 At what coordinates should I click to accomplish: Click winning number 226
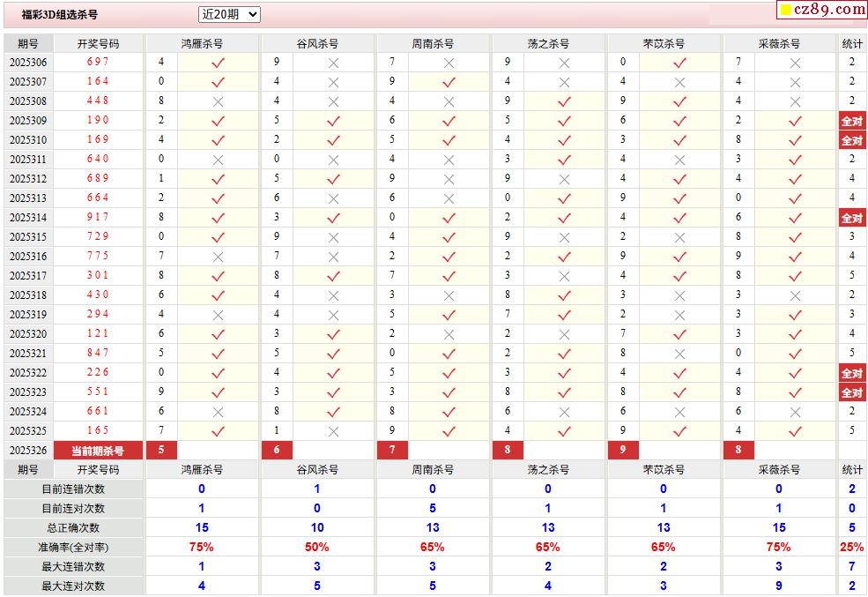98,371
